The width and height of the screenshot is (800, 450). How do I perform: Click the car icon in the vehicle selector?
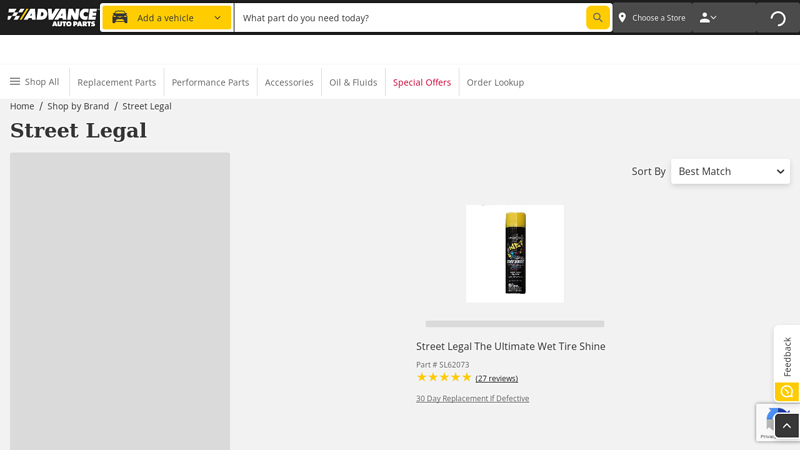tap(120, 17)
